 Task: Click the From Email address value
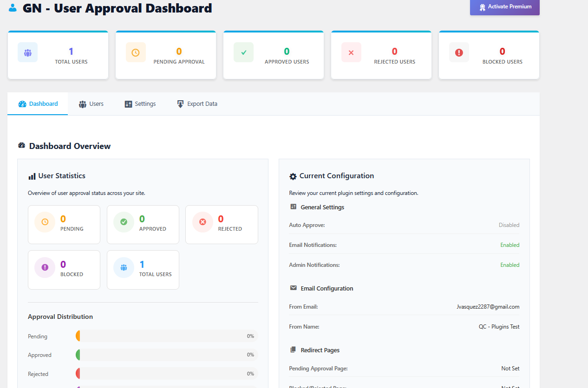(488, 306)
